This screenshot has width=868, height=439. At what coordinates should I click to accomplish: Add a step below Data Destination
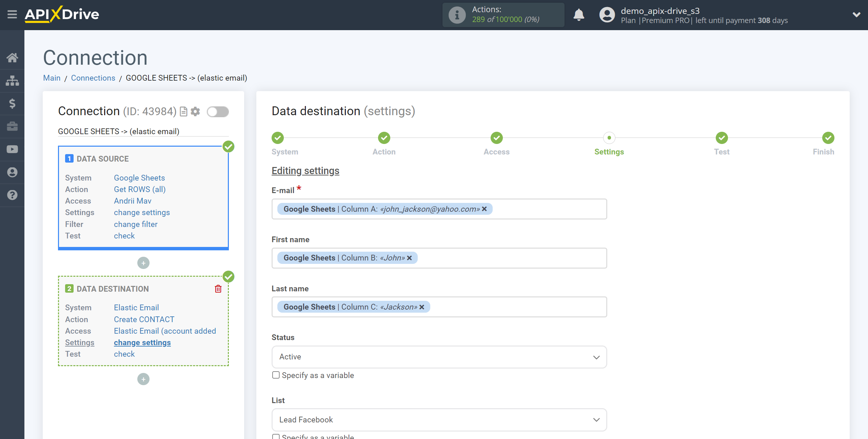pos(143,379)
